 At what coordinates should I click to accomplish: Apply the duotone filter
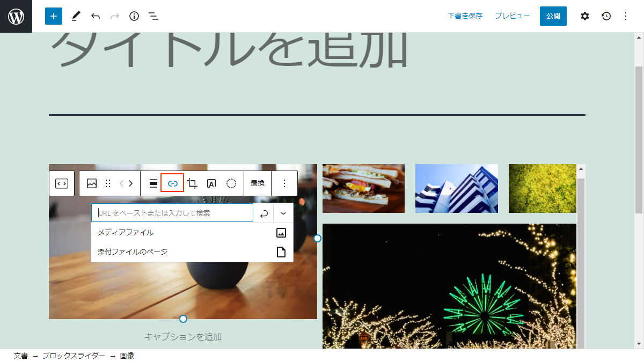click(x=231, y=183)
